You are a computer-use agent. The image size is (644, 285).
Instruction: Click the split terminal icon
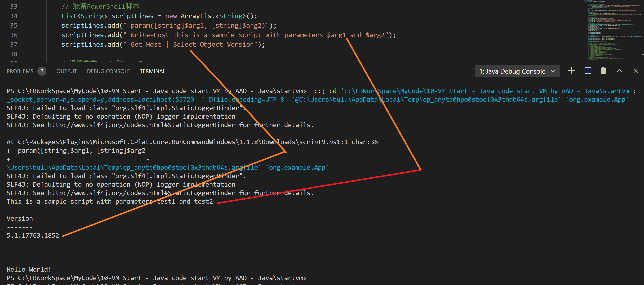pos(588,71)
